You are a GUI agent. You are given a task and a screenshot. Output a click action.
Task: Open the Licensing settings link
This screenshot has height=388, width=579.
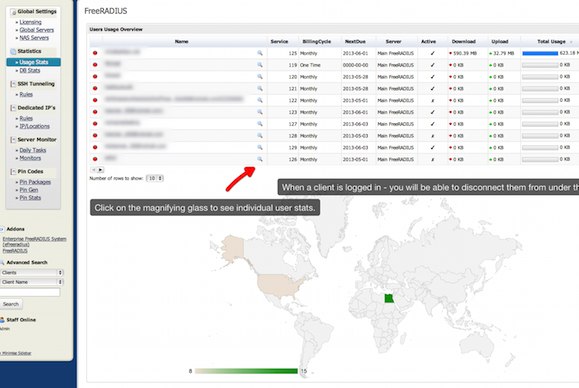coord(31,22)
